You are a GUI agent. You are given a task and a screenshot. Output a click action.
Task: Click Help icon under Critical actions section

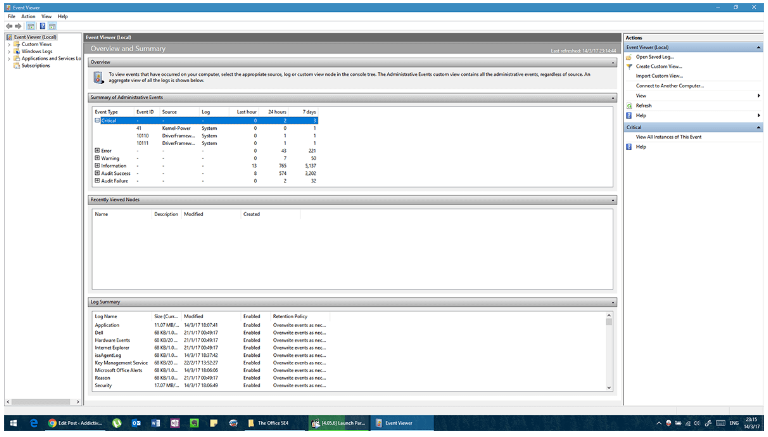tap(629, 147)
